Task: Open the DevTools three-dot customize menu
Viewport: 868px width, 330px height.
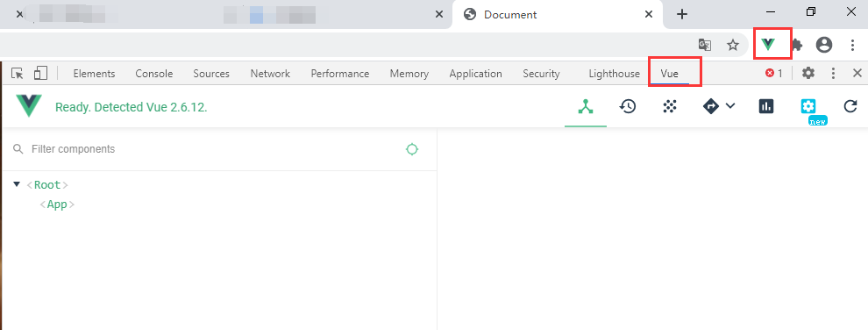Action: click(833, 73)
